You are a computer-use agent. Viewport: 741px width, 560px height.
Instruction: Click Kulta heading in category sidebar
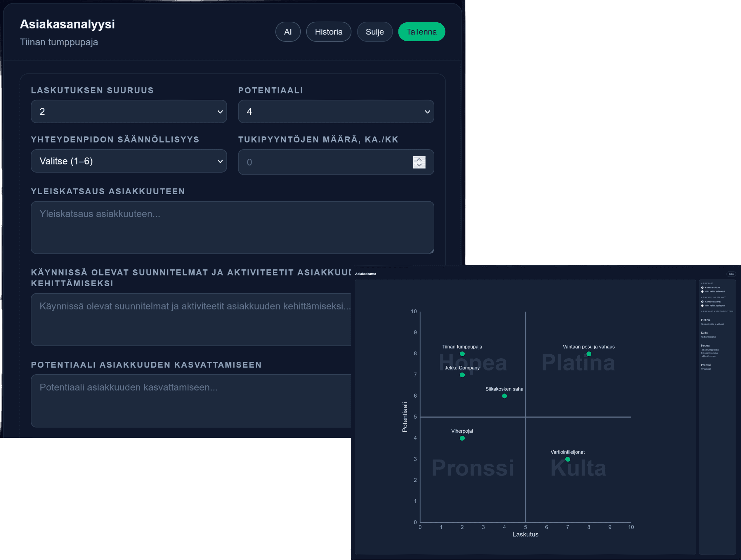pos(704,333)
